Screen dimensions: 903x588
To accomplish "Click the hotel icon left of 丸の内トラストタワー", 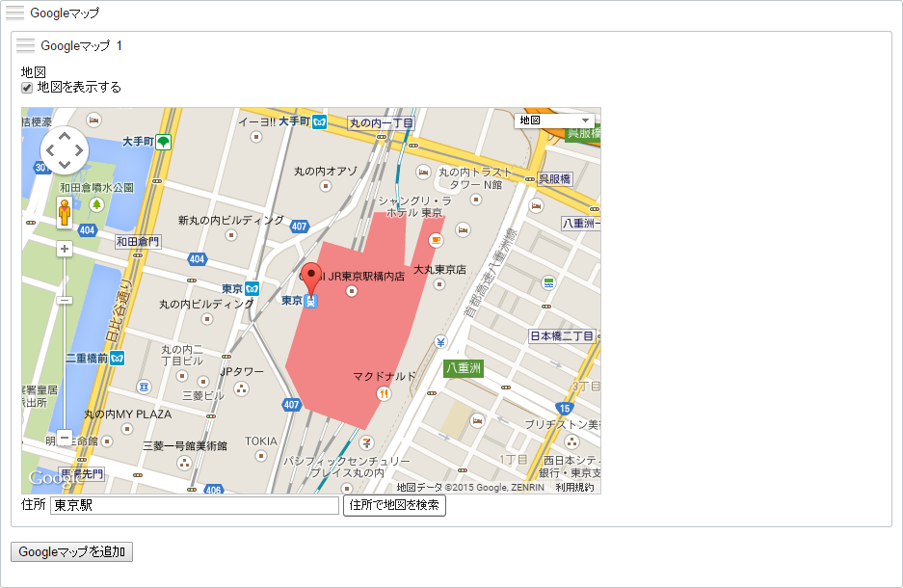I will pos(423,172).
